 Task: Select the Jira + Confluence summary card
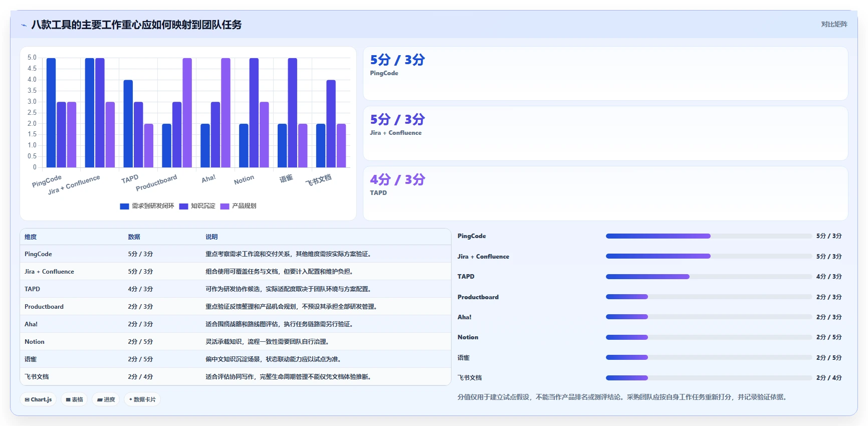click(605, 133)
